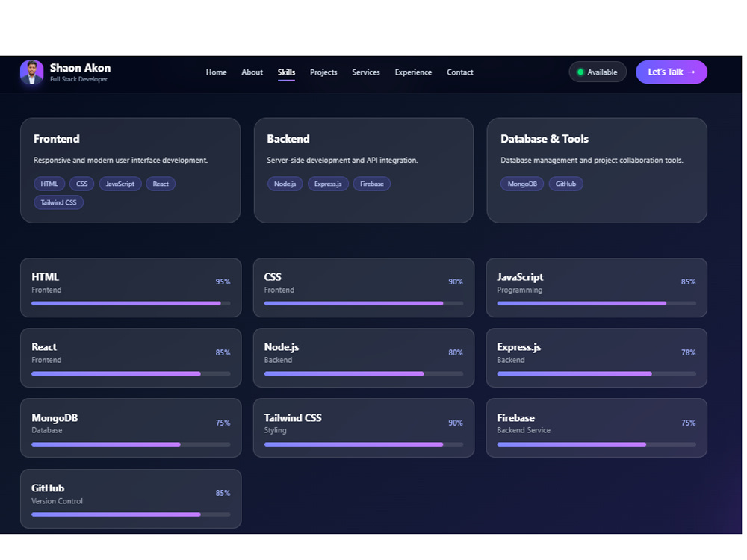Open the About nav link
The width and height of the screenshot is (747, 560).
point(252,72)
